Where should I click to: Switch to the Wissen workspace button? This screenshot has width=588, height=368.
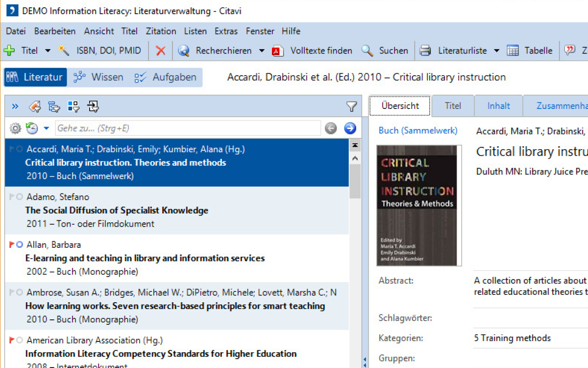point(98,77)
